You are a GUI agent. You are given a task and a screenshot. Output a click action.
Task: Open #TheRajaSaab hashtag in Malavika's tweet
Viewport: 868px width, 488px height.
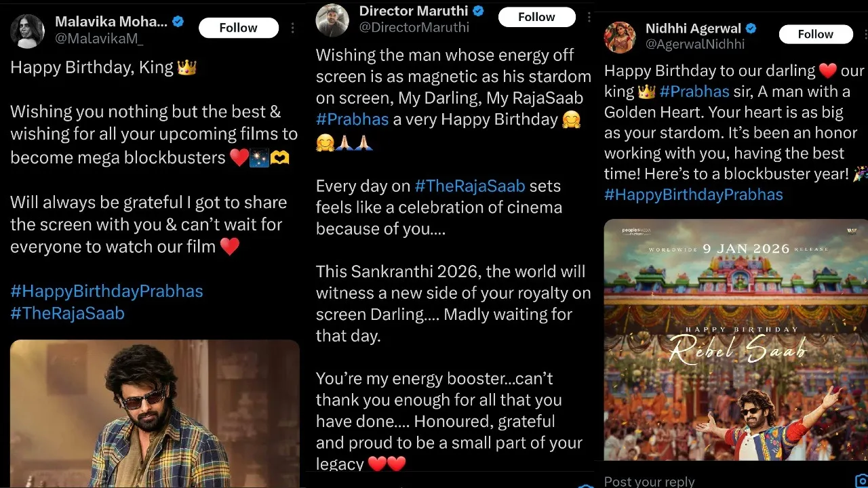click(68, 313)
